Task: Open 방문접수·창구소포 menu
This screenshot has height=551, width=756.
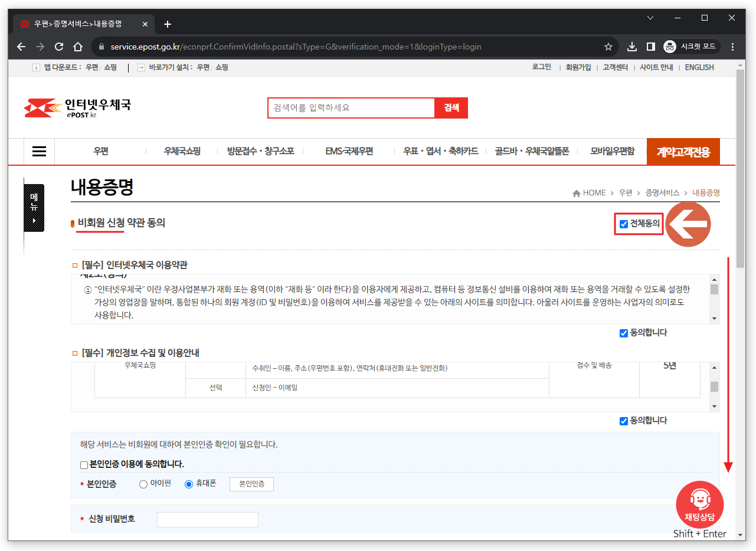Action: click(x=261, y=152)
